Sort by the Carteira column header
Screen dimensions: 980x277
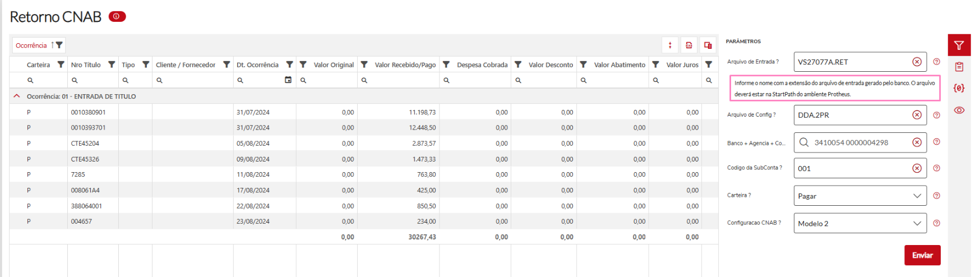38,65
